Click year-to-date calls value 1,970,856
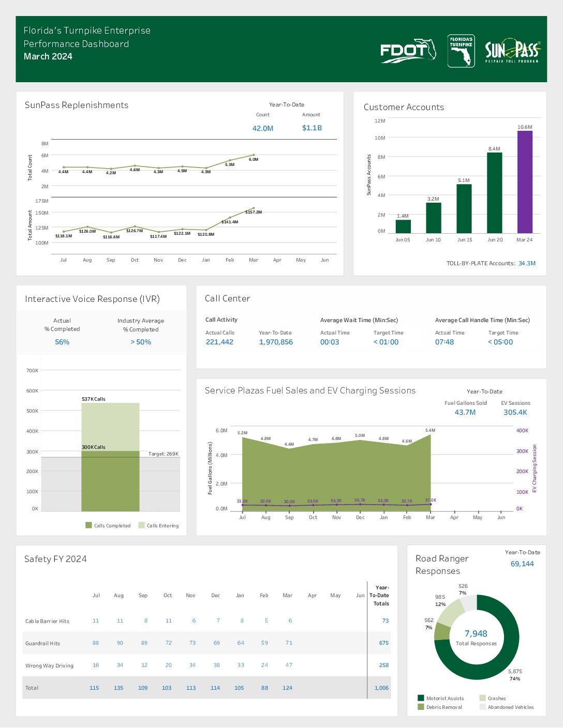Screen dimensions: 563x728 [x=276, y=342]
